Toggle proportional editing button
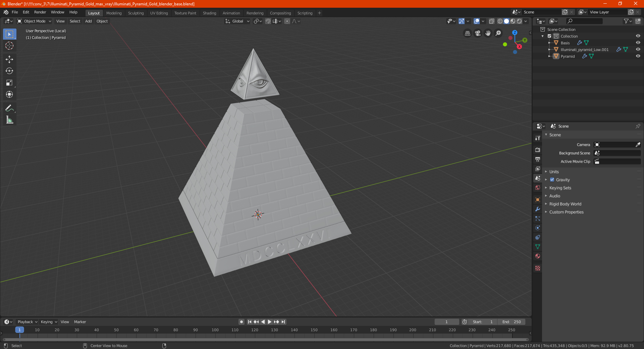The width and height of the screenshot is (644, 349). [287, 21]
